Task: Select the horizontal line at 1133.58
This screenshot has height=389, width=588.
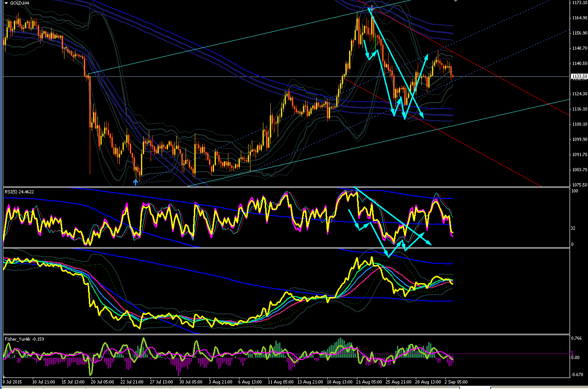Action: point(285,76)
